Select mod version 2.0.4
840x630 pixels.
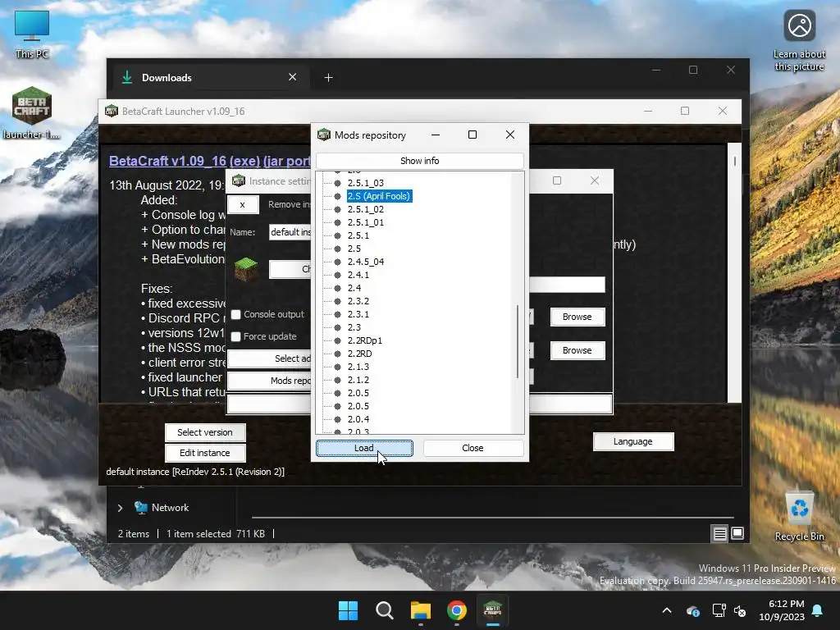tap(358, 419)
